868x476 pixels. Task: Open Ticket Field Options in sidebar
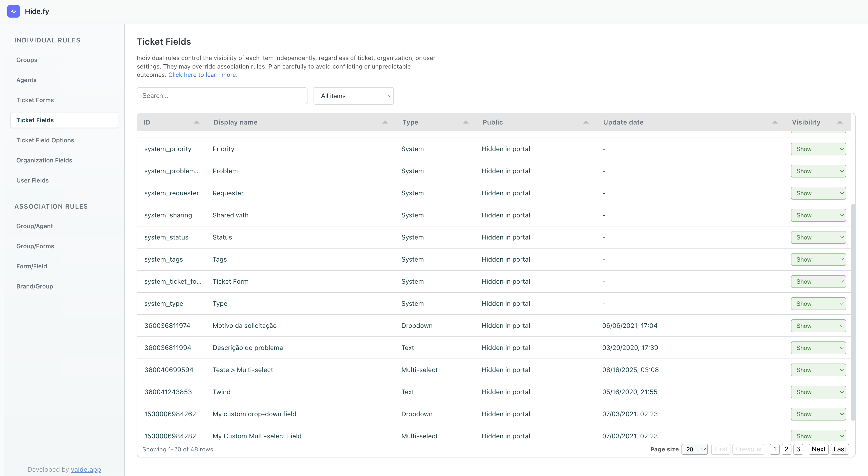coord(45,140)
